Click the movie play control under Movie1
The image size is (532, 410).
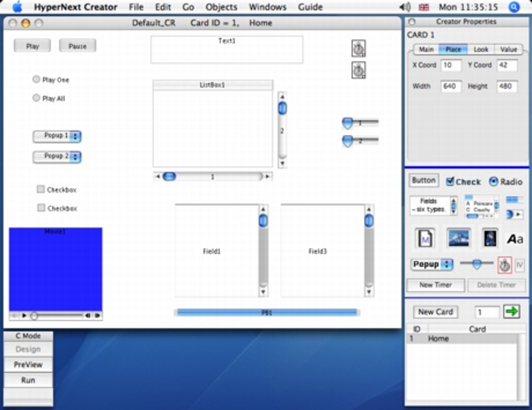click(24, 316)
